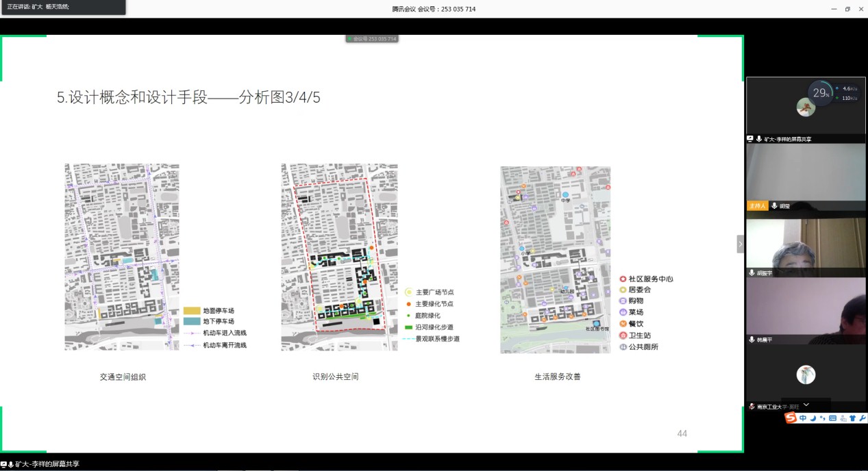The height and width of the screenshot is (471, 868).
Task: Click the Sogou user account icon
Action: tap(843, 418)
